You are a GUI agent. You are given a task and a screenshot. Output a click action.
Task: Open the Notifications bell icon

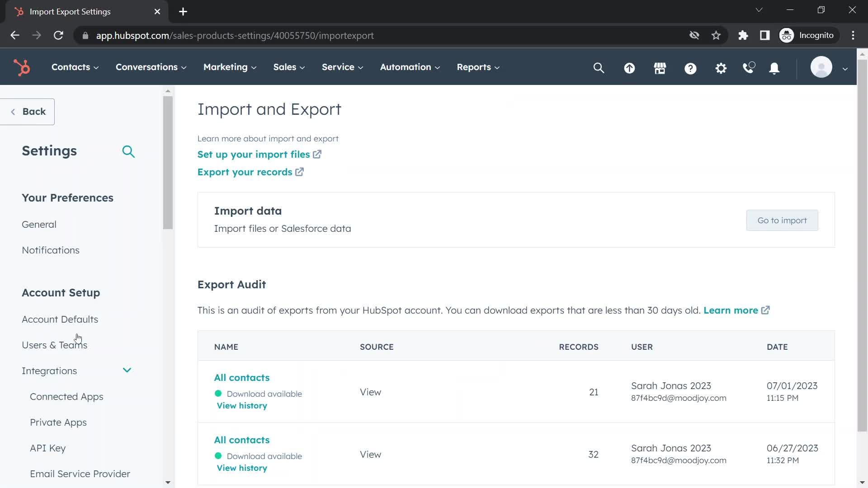[x=774, y=68]
